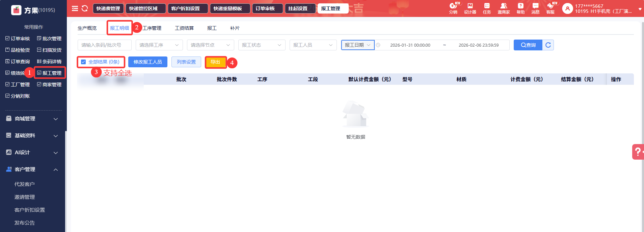Open 订单审核 sidebar shortcut
644x232 pixels.
[18, 39]
